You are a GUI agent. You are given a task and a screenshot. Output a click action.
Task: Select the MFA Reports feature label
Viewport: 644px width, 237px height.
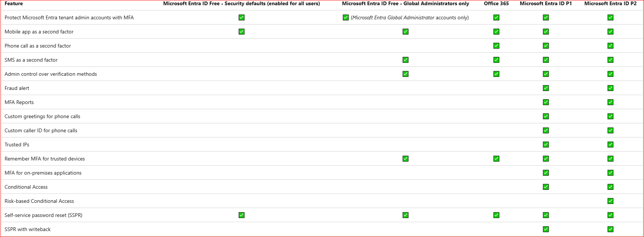19,102
